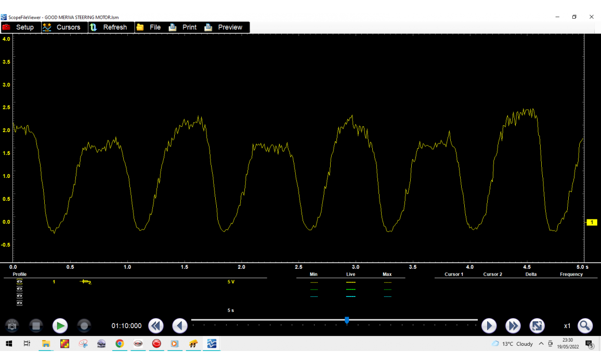Step back one frame with single left arrow
Screen dimensions: 601x364
point(179,326)
